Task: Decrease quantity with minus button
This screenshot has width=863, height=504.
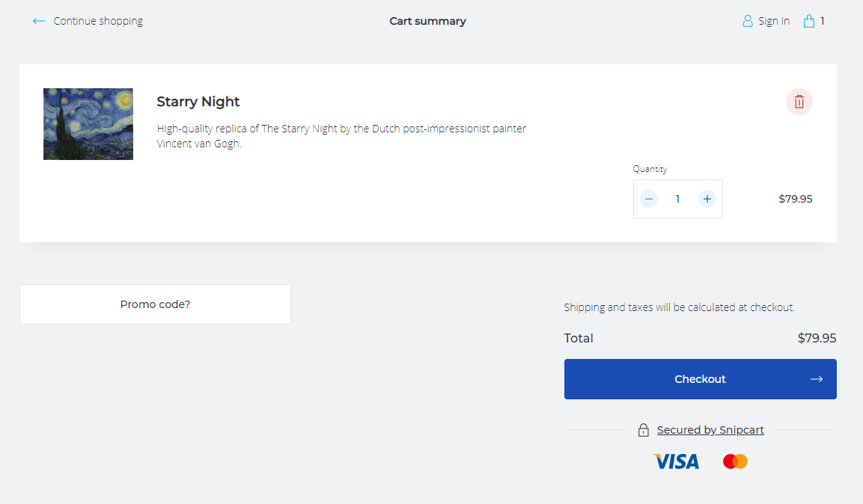Action: coord(649,199)
